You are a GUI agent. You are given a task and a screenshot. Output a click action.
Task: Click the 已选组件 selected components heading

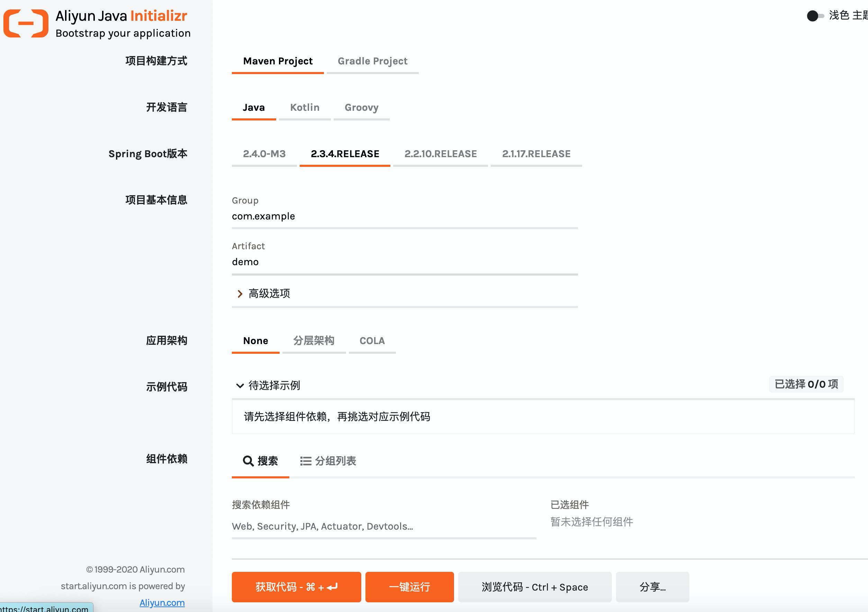pyautogui.click(x=569, y=505)
